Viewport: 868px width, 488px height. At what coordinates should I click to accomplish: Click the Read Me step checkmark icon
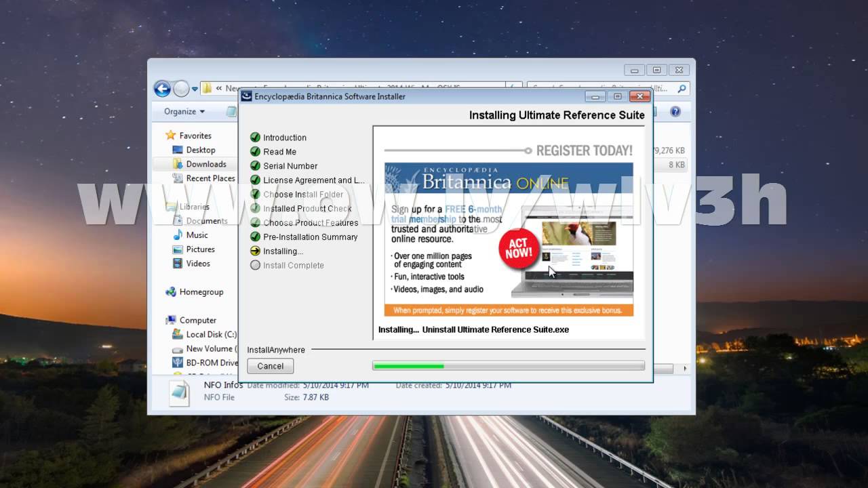pyautogui.click(x=255, y=152)
